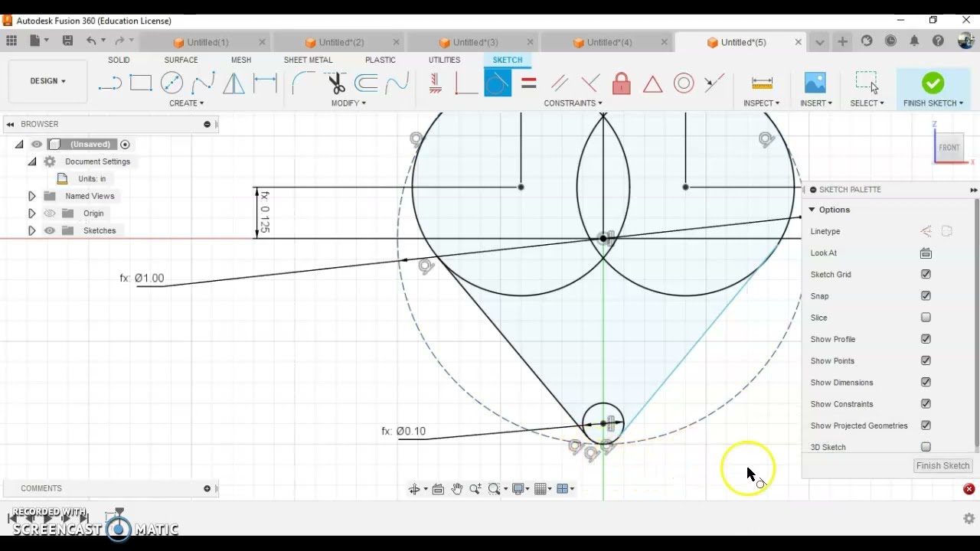Switch to the SURFACE ribbon tab
This screenshot has width=980, height=551.
181,60
